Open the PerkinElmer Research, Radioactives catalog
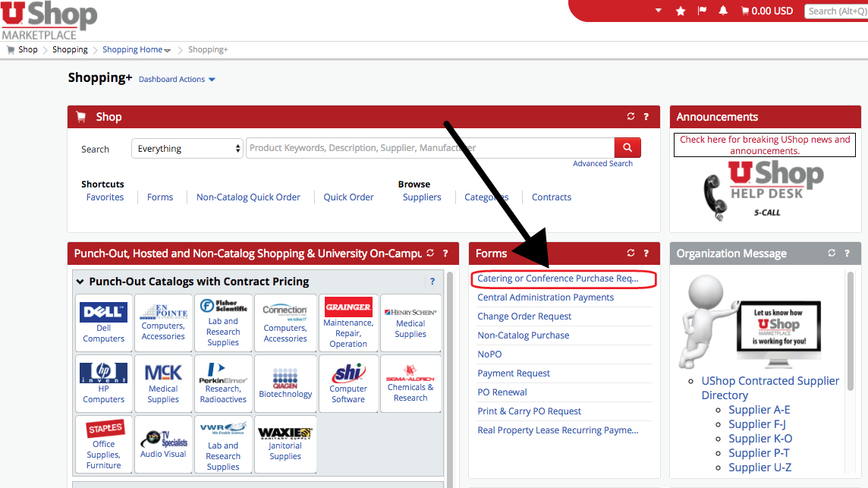The image size is (868, 488). 223,383
